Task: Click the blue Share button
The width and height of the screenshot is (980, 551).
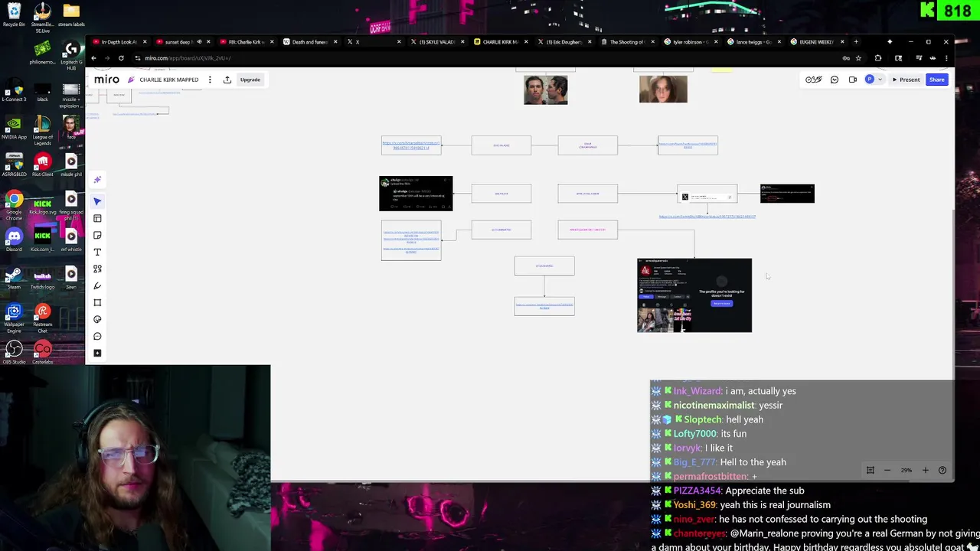Action: 936,80
